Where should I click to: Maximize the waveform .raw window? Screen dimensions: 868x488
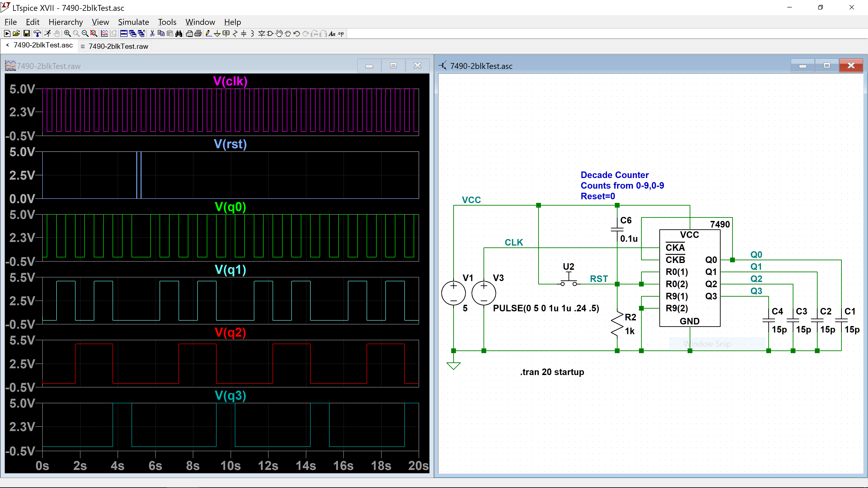[393, 65]
